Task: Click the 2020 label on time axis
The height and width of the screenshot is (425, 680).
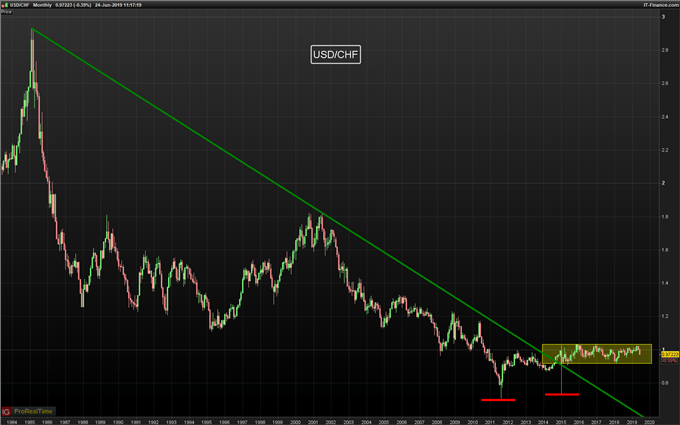Action: tap(649, 422)
